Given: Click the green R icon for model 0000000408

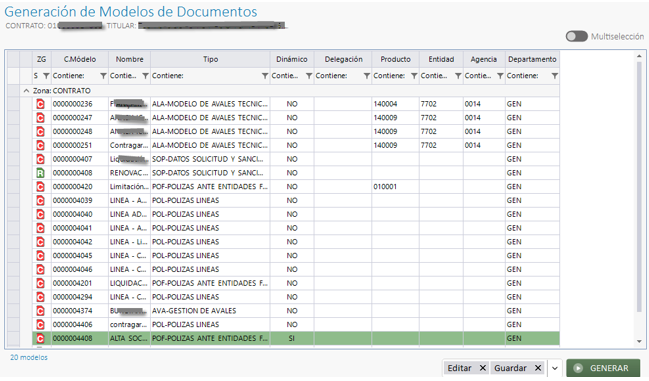Looking at the screenshot, I should pyautogui.click(x=40, y=173).
